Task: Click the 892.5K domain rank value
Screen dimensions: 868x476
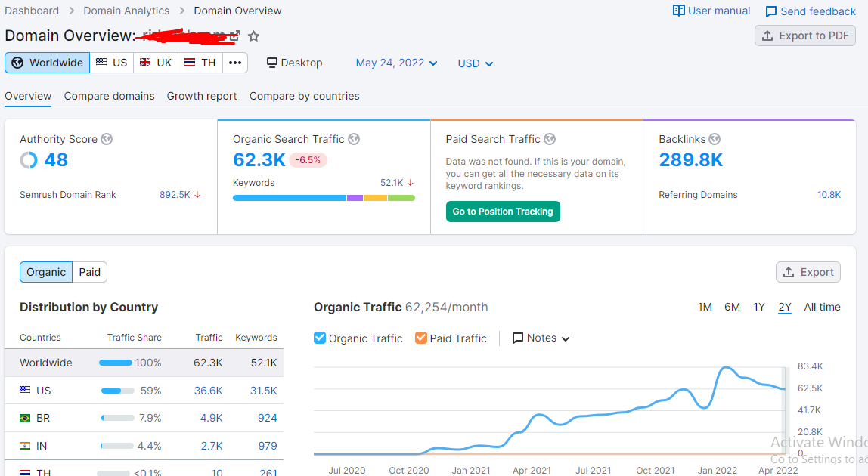Action: [175, 195]
